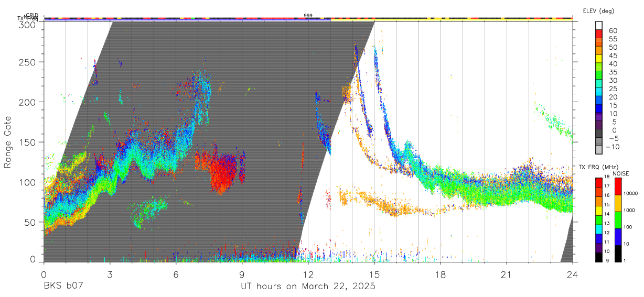
Task: Select the "NOISE" legend title
Action: click(x=621, y=173)
